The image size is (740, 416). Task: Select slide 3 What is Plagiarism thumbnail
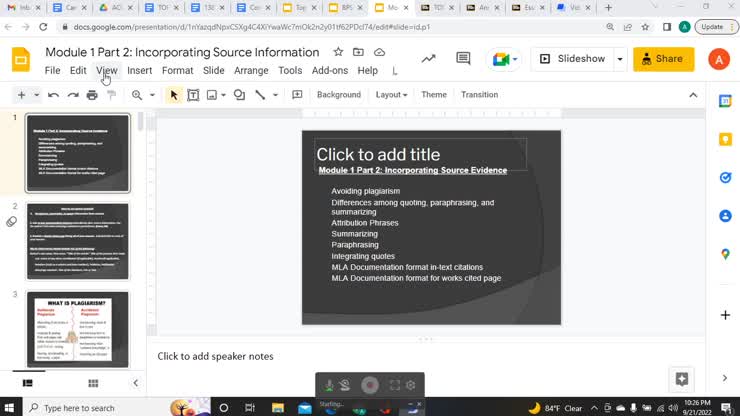(x=77, y=329)
